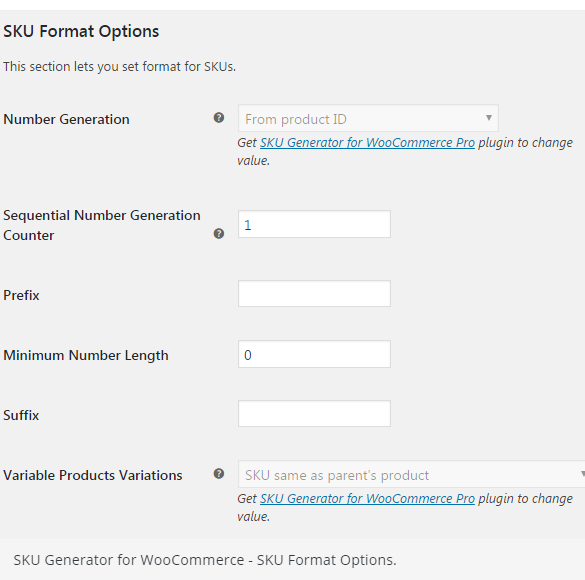585x580 pixels.
Task: Click the 'SKU Format Options' section heading
Action: tap(81, 31)
